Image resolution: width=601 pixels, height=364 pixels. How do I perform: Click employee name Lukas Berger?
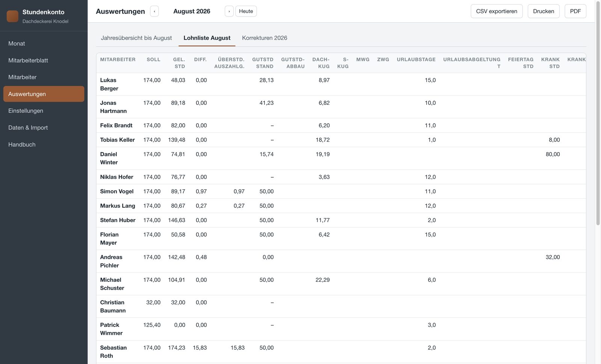[x=109, y=84]
